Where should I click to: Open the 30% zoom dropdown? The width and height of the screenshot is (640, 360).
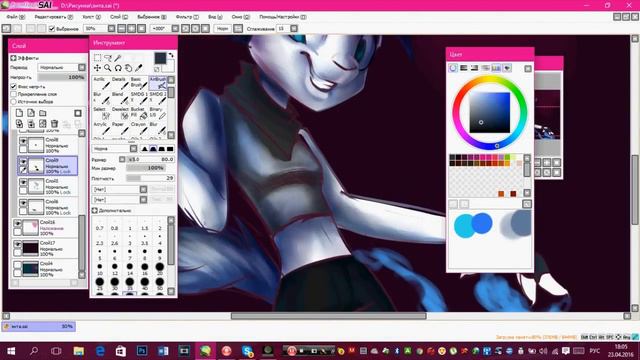pyautogui.click(x=111, y=29)
